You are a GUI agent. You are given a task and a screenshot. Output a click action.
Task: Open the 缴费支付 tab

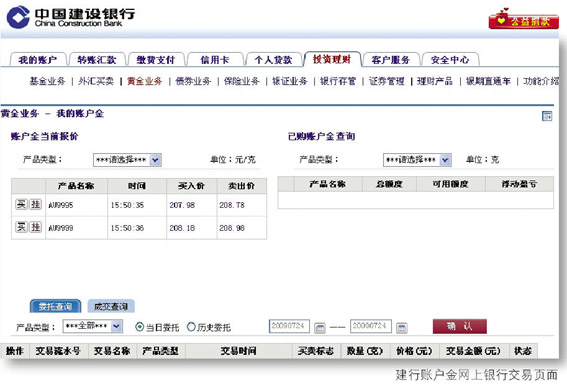(x=156, y=60)
